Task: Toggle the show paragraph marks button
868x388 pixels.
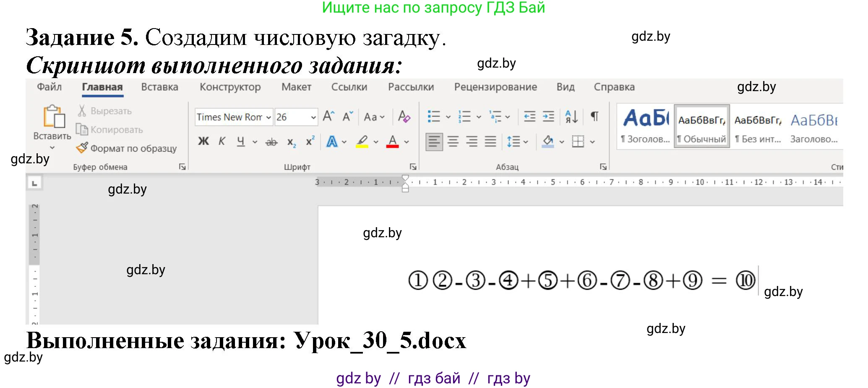Action: pos(594,116)
